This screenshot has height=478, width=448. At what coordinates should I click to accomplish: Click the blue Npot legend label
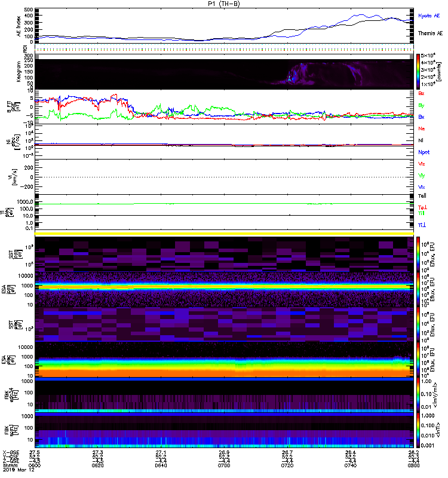pos(424,152)
